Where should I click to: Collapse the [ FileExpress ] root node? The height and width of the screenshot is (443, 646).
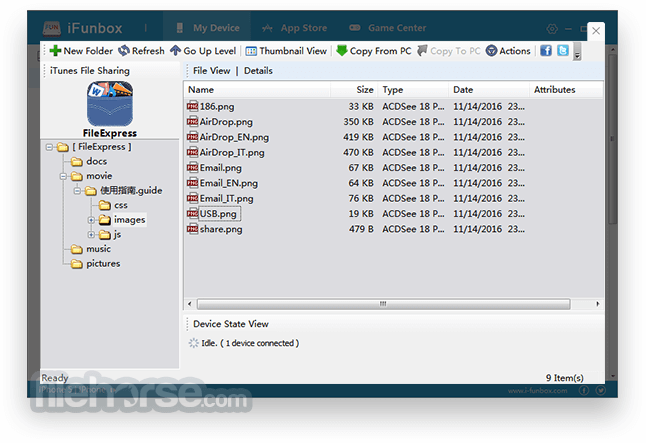pyautogui.click(x=49, y=147)
